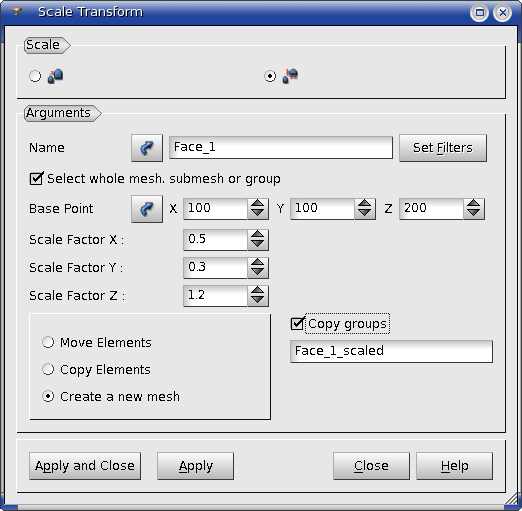Click the Name selection arrow button
Image resolution: width=522 pixels, height=511 pixels.
147,148
